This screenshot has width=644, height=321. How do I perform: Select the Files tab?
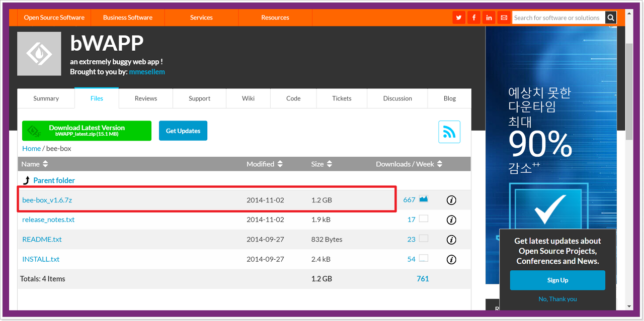tap(97, 98)
